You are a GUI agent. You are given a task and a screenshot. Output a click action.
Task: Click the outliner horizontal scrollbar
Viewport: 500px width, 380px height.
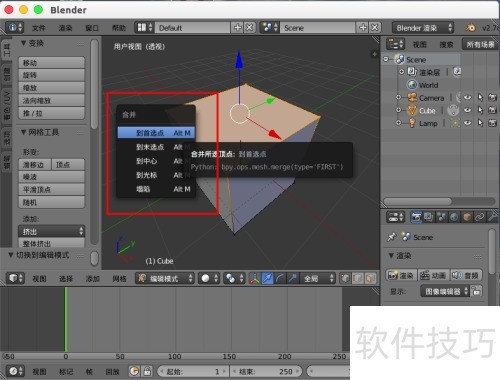pos(418,201)
